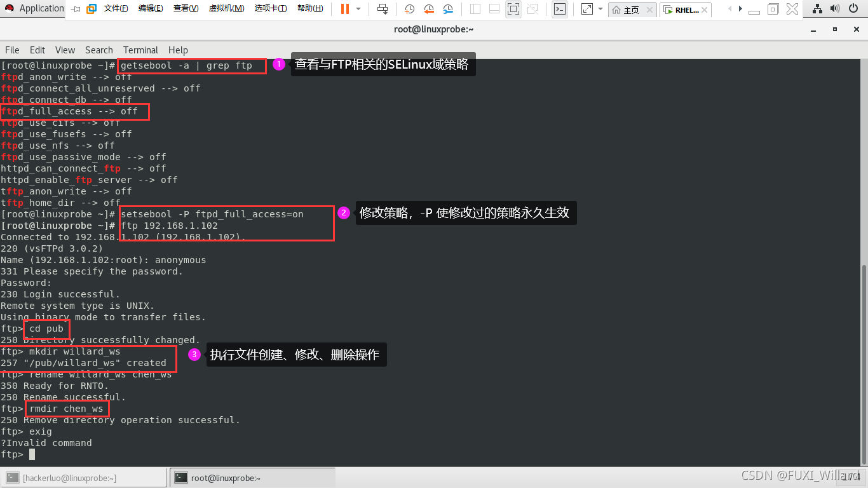
Task: Click 'ftpd_connect_all_unreserved --> off' text
Action: (x=100, y=88)
